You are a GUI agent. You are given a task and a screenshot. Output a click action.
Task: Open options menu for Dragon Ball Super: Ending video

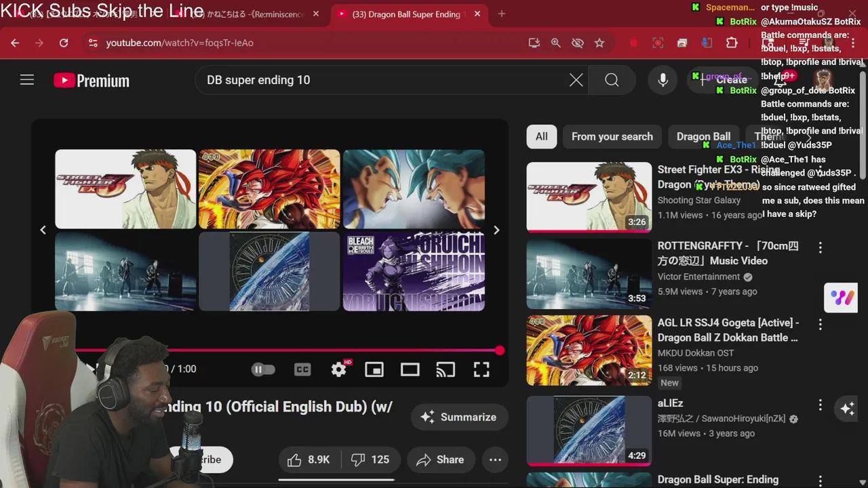pyautogui.click(x=820, y=481)
